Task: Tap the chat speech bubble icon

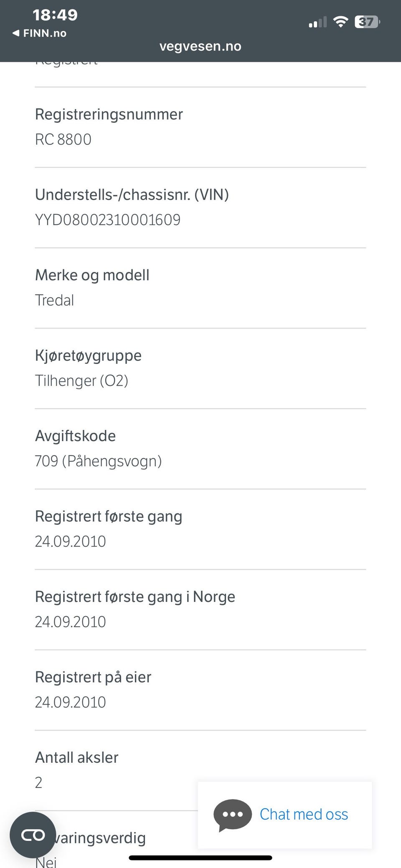Action: tap(232, 815)
